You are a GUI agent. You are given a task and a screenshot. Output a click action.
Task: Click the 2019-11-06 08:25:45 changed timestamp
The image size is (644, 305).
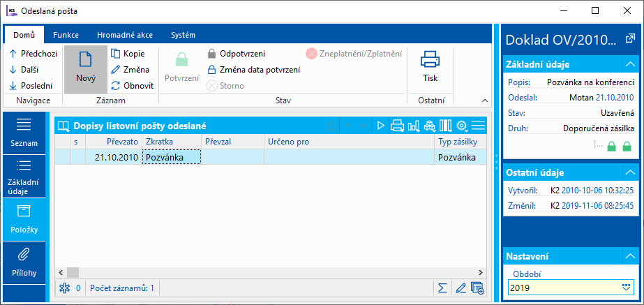(x=597, y=206)
